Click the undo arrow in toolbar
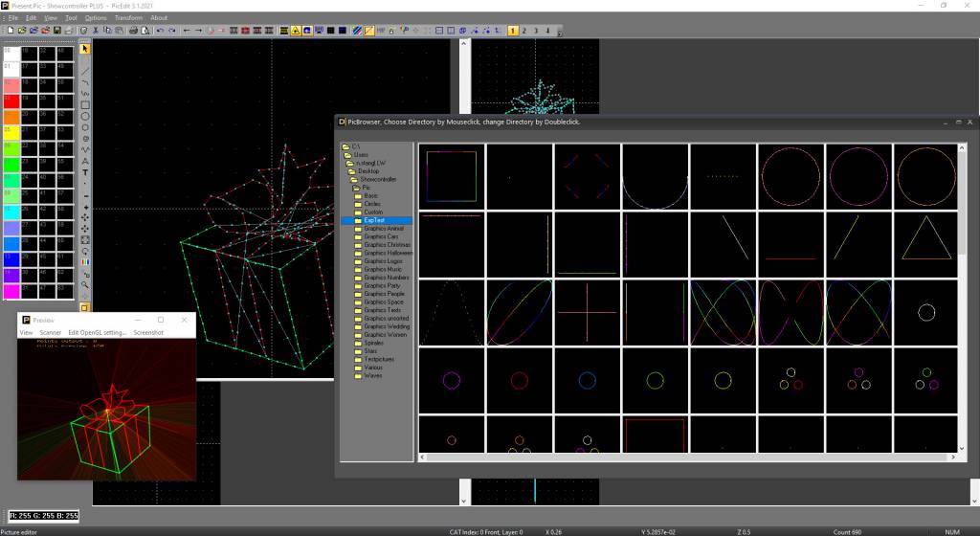 159,31
